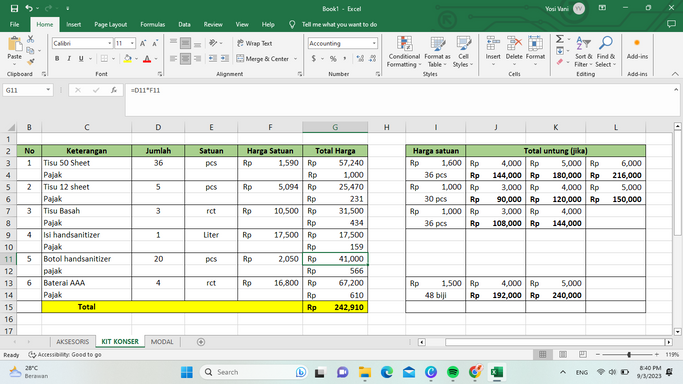Apply comma style format

pos(345,58)
